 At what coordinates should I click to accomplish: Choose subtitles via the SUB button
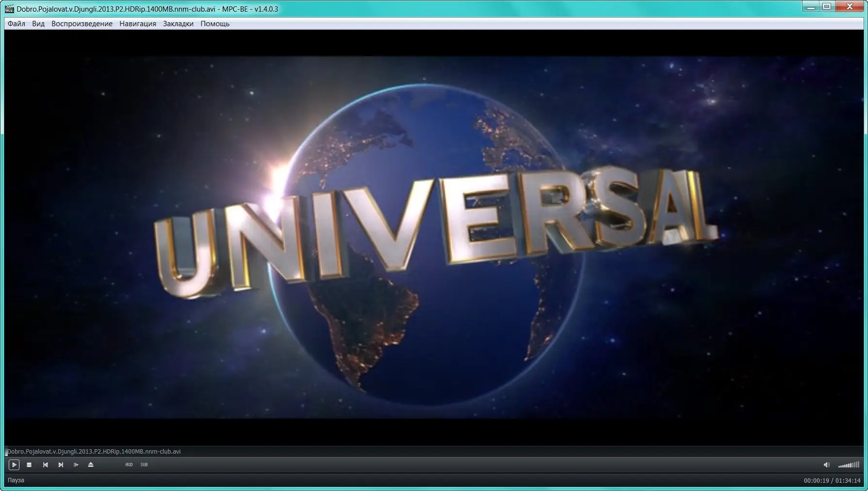[x=144, y=465]
